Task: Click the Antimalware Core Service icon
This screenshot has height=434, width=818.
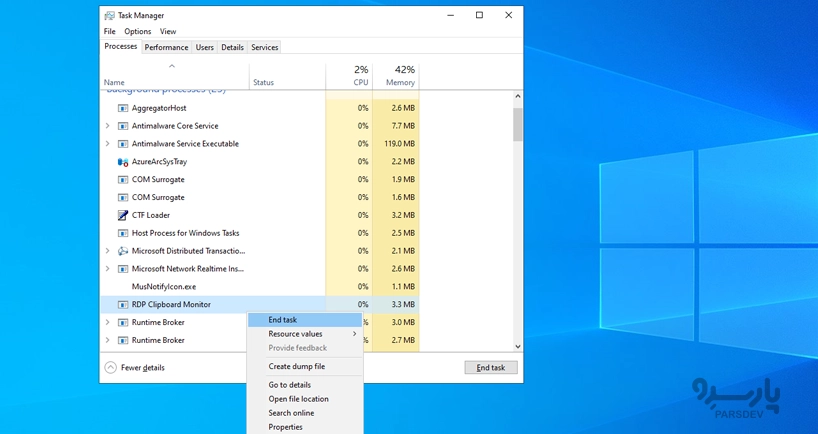Action: click(123, 126)
